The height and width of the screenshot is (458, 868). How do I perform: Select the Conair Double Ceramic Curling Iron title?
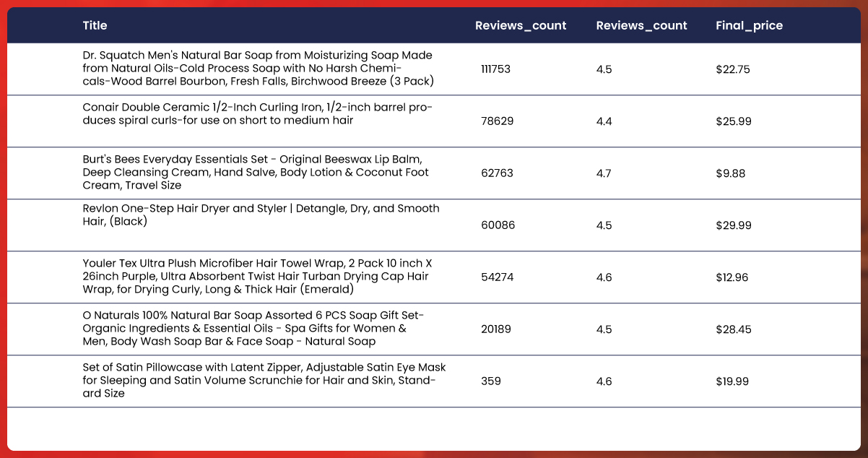click(x=258, y=114)
